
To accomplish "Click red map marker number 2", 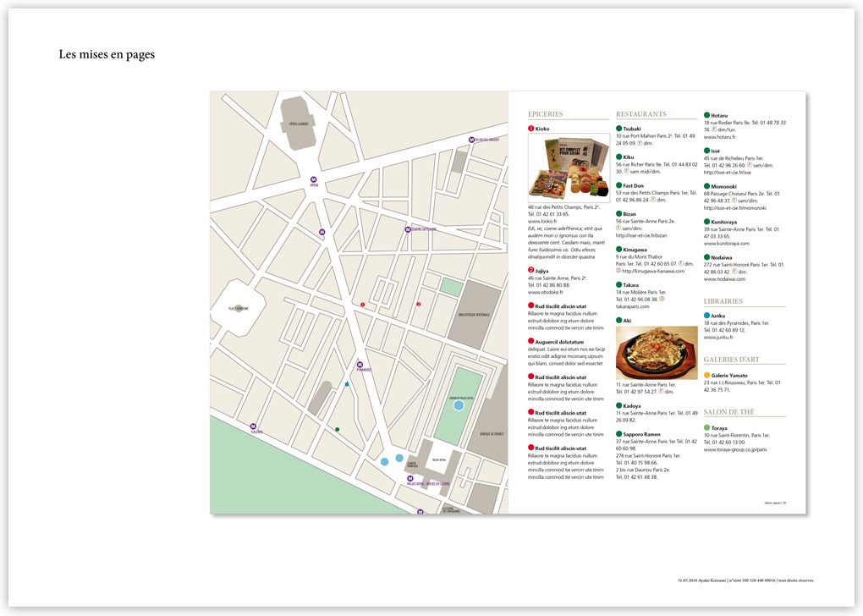I will point(418,304).
